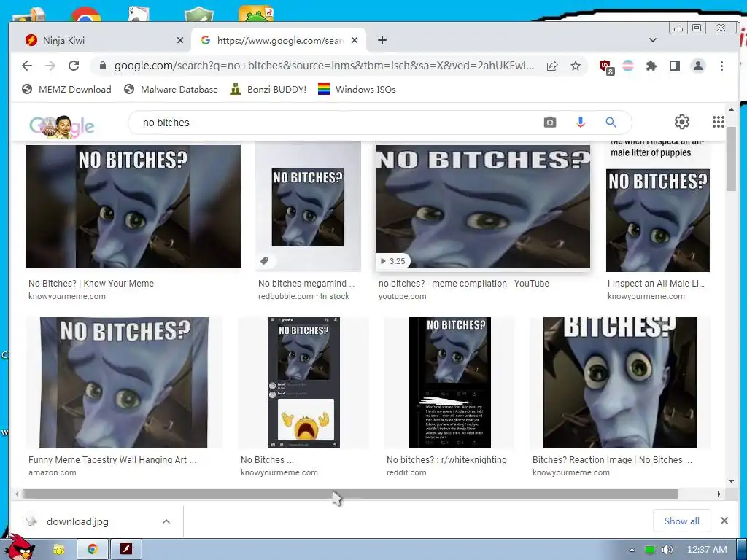Image resolution: width=747 pixels, height=560 pixels.
Task: Open the uBlock shield extension
Action: tap(606, 67)
